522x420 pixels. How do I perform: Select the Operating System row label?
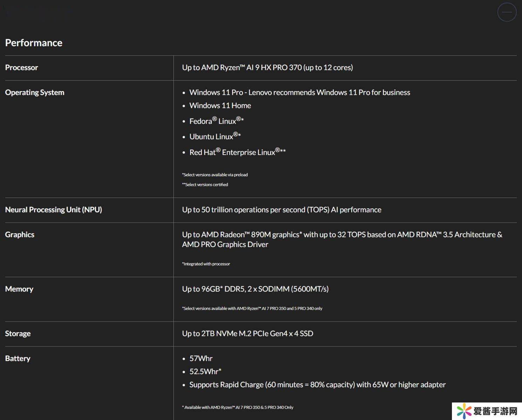point(35,92)
